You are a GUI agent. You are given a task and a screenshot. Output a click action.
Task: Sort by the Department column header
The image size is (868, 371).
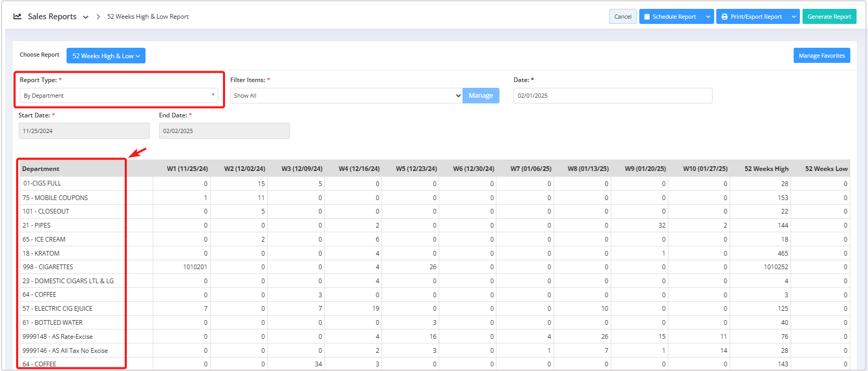[41, 169]
